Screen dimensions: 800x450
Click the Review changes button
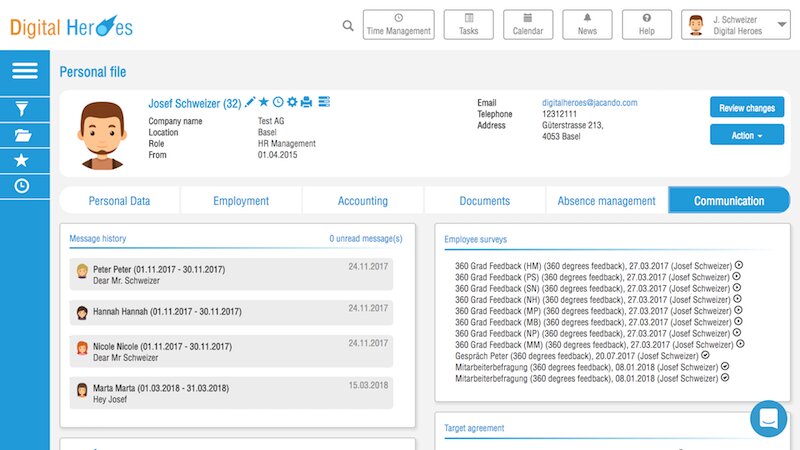click(x=746, y=108)
